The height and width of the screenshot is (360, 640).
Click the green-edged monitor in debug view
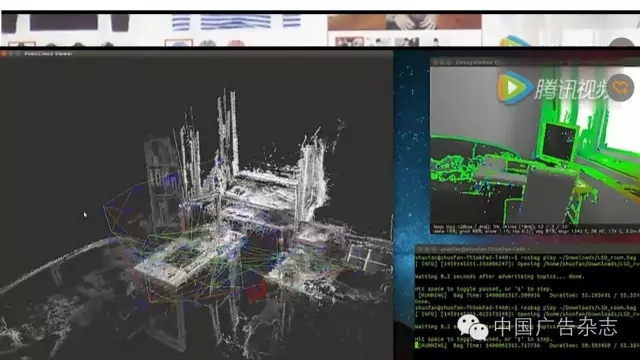[x=559, y=143]
